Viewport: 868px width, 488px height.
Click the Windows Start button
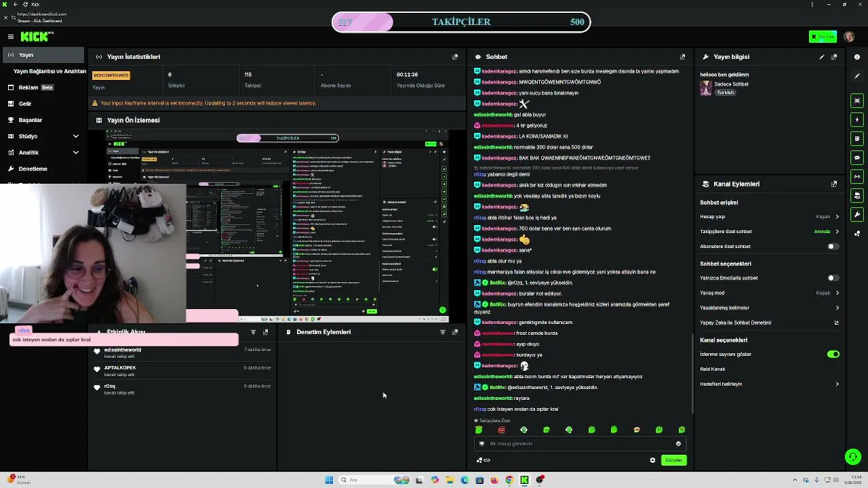(329, 480)
